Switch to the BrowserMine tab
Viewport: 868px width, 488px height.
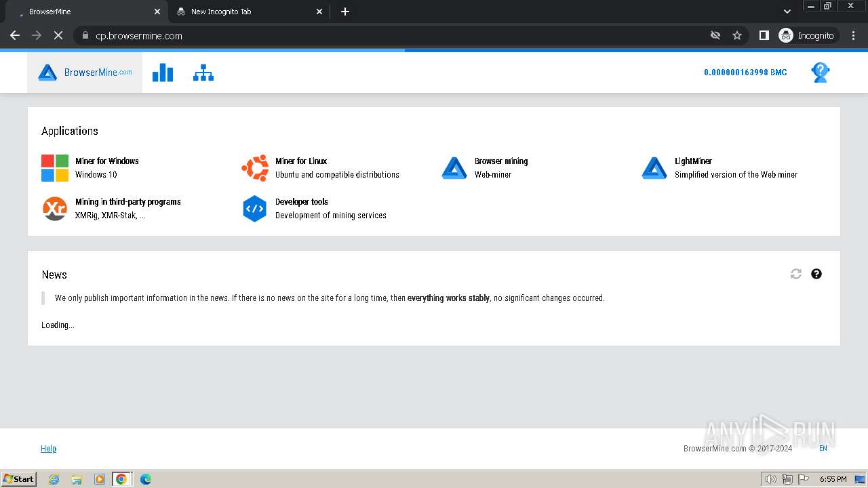(x=85, y=12)
